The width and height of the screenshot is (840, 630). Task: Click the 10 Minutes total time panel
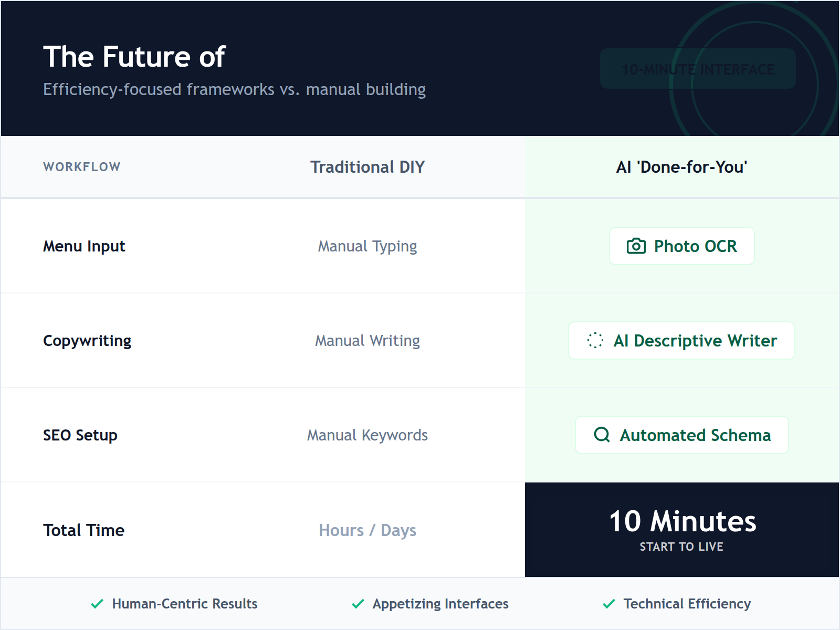tap(682, 530)
